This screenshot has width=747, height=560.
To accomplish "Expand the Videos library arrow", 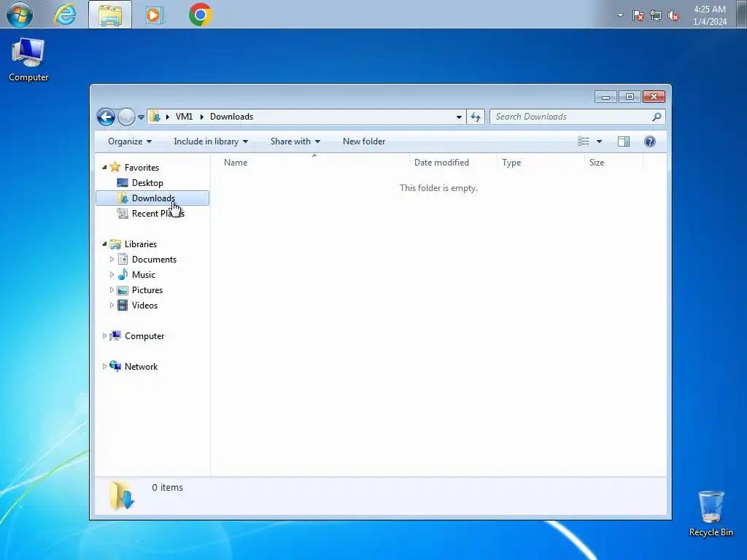I will click(x=112, y=306).
